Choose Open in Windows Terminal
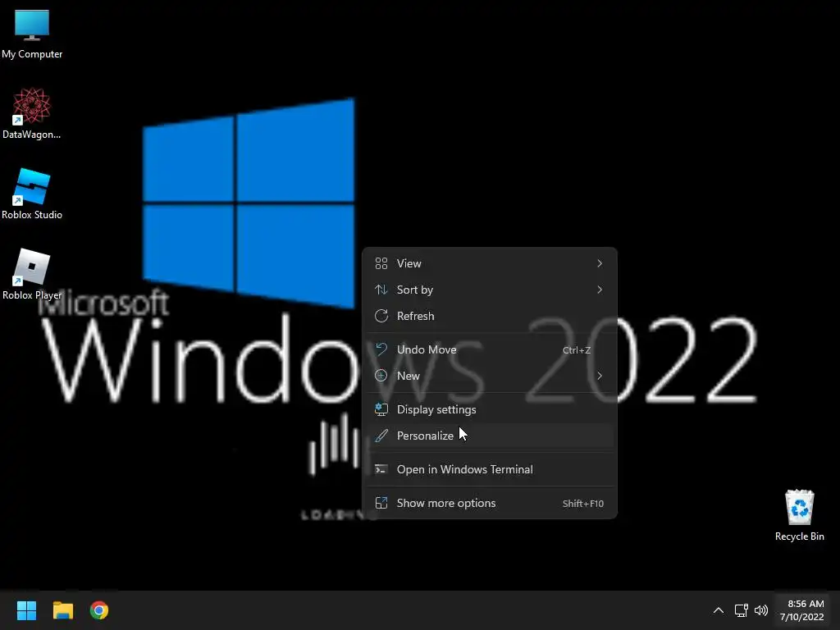Screen dimensions: 840x630 (489, 469)
